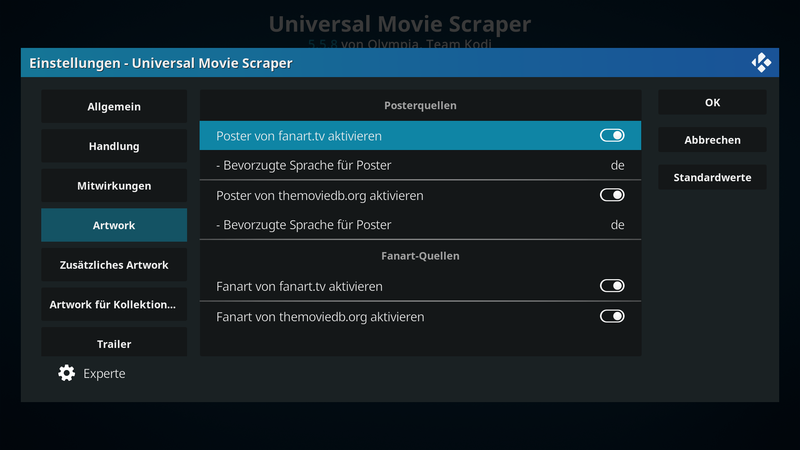Click the Experte settings gear icon

point(66,373)
